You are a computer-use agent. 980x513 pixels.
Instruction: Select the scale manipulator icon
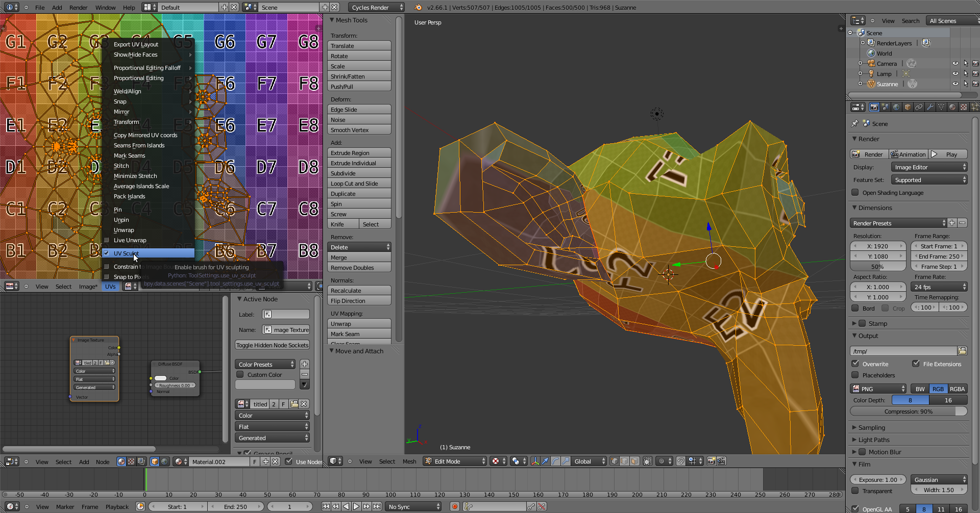point(566,461)
